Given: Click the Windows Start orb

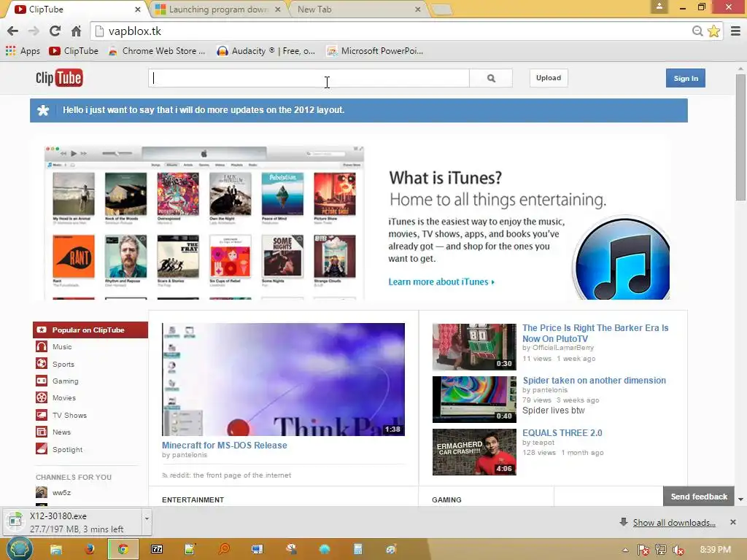Looking at the screenshot, I should point(19,548).
